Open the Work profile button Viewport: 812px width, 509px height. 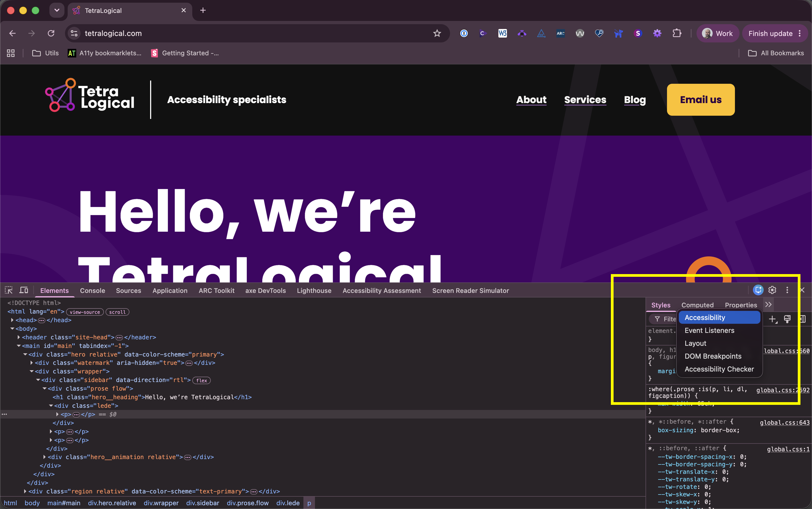pyautogui.click(x=717, y=33)
